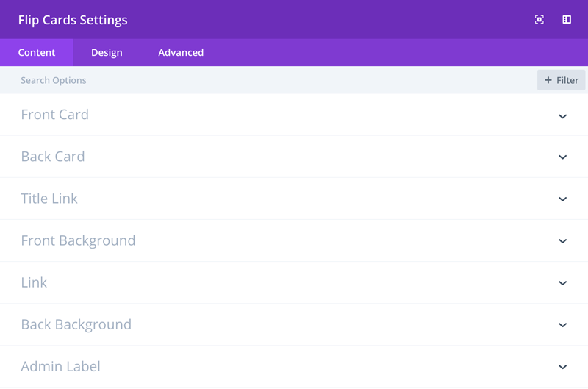Switch to the Content tab
The width and height of the screenshot is (588, 389).
36,52
